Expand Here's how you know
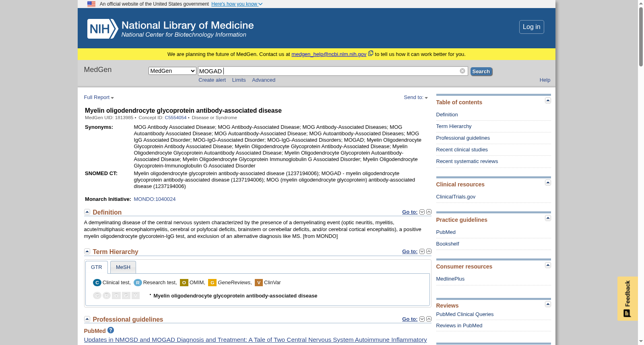Image resolution: width=644 pixels, height=345 pixels. click(x=237, y=4)
